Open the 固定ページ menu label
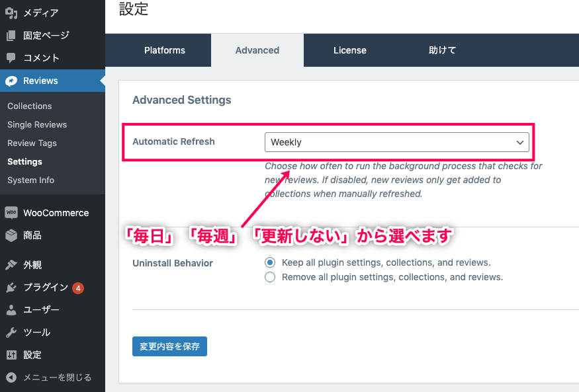Viewport: 579px width, 392px height. [x=46, y=36]
